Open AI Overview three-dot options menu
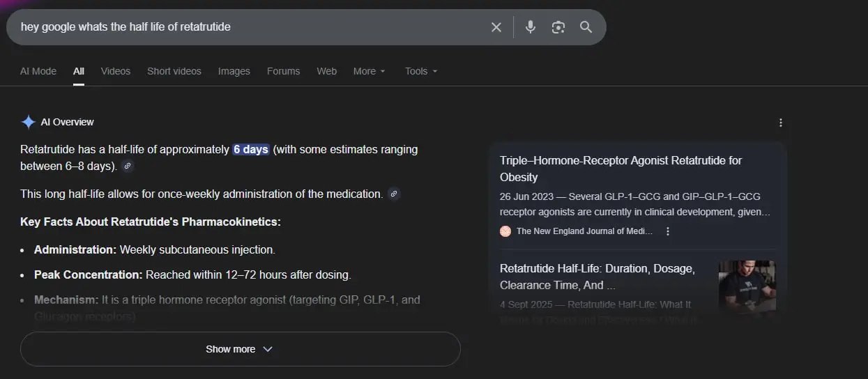Image resolution: width=868 pixels, height=379 pixels. pyautogui.click(x=781, y=123)
